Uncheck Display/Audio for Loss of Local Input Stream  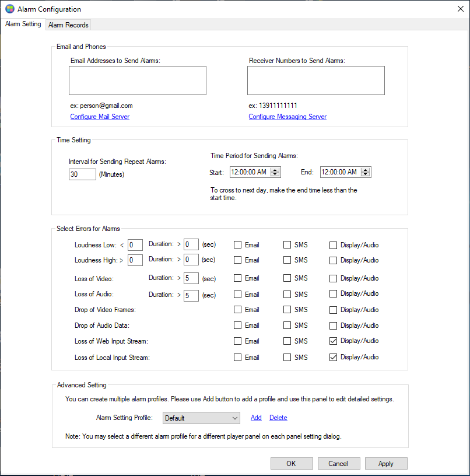click(x=333, y=358)
